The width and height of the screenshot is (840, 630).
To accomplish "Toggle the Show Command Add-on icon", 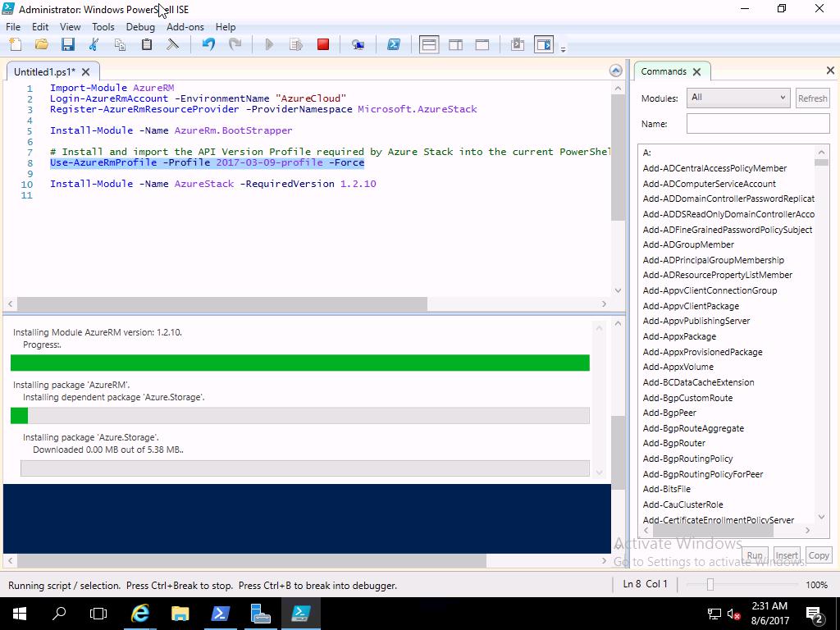I will 544,44.
